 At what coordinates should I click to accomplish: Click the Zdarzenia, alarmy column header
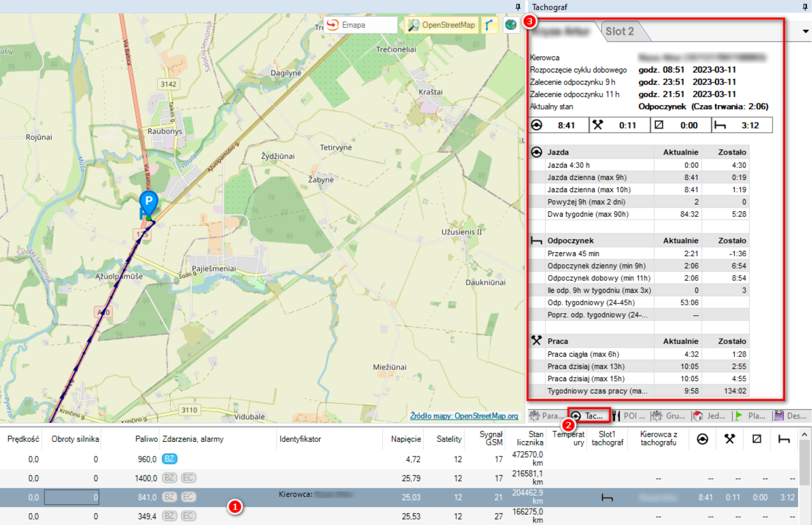(x=193, y=439)
